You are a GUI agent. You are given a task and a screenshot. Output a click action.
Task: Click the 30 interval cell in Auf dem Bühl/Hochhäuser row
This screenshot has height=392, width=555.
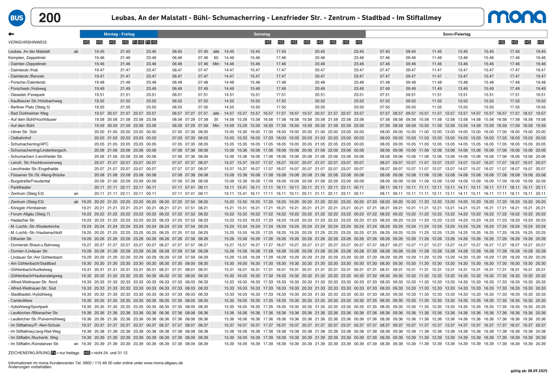[216, 119]
